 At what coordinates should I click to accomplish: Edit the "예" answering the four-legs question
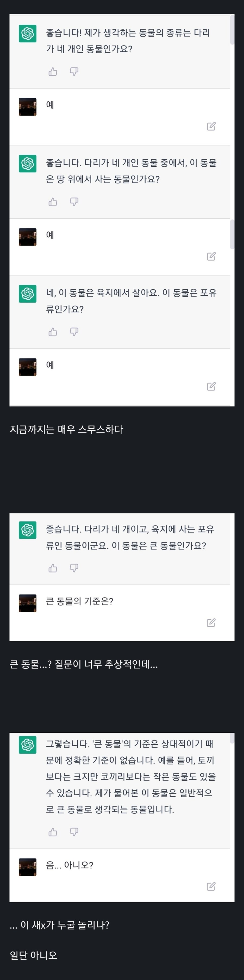211,126
